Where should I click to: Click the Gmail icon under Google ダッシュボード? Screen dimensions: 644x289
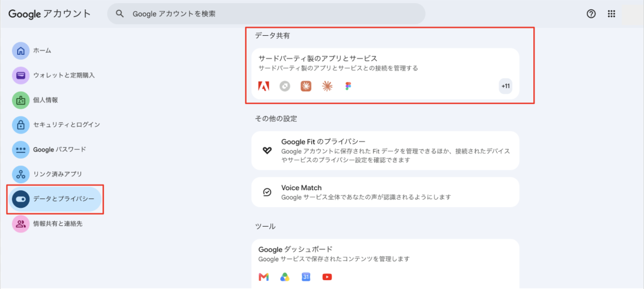click(x=264, y=277)
